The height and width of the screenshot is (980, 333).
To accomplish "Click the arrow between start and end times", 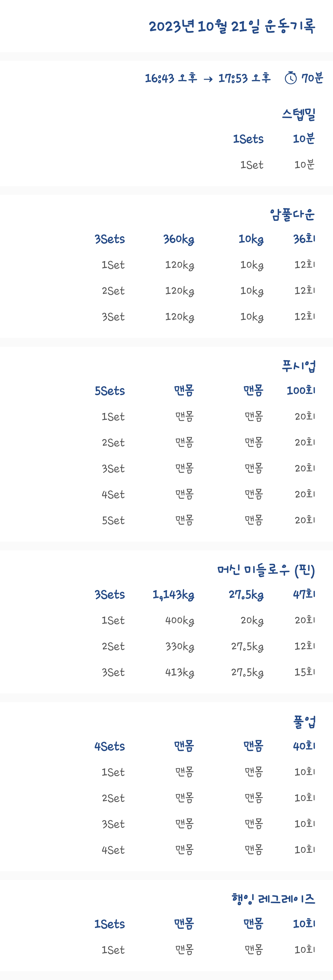I will [208, 79].
